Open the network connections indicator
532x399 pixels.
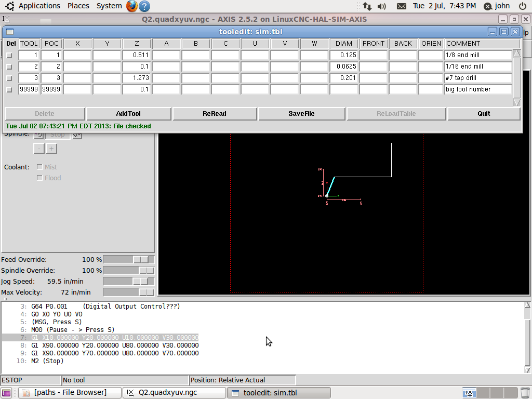367,6
